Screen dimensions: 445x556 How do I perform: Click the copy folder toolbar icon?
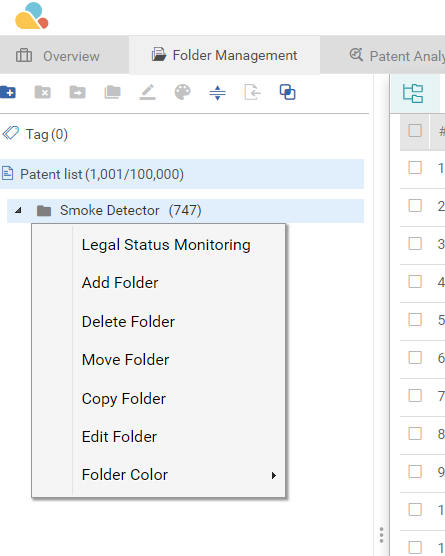(112, 93)
